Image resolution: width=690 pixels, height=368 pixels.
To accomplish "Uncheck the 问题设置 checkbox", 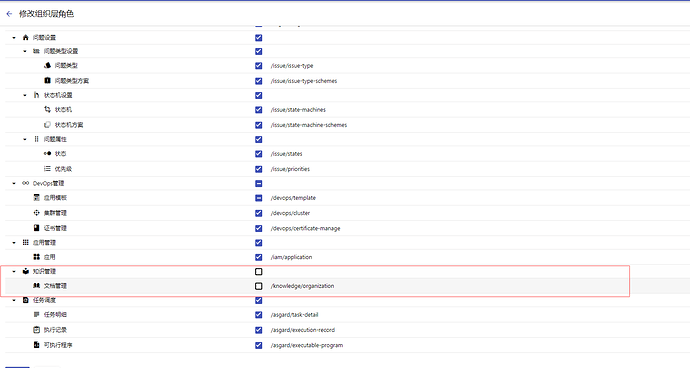I will pyautogui.click(x=259, y=38).
